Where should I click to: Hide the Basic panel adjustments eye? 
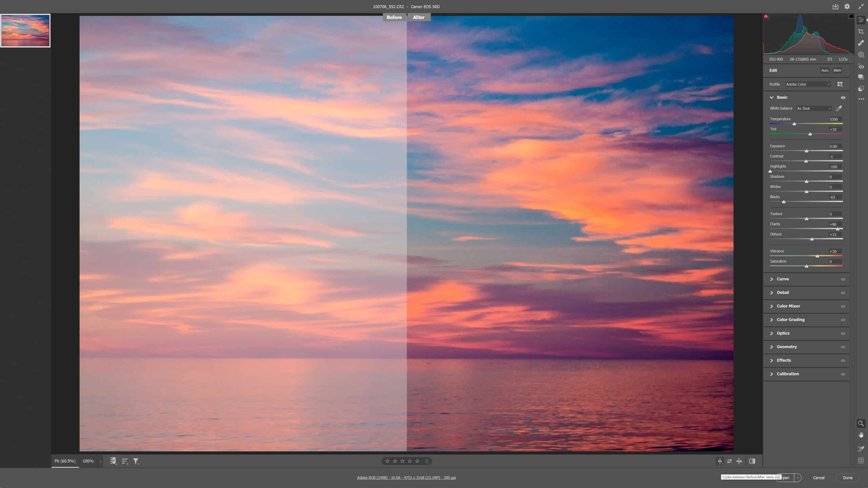(843, 97)
